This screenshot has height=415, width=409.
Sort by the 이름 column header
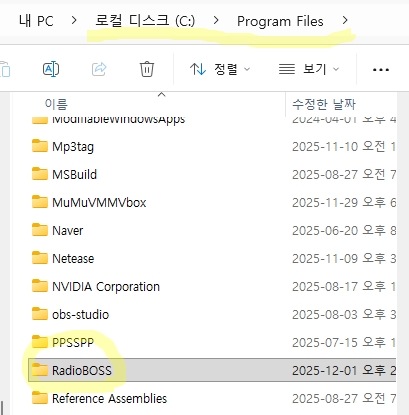point(56,104)
